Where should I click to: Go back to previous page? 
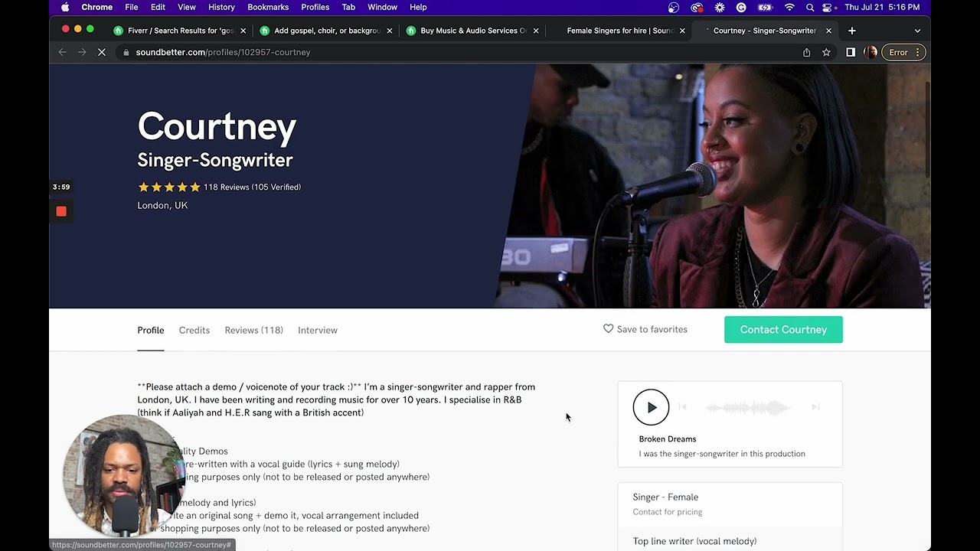tap(63, 52)
